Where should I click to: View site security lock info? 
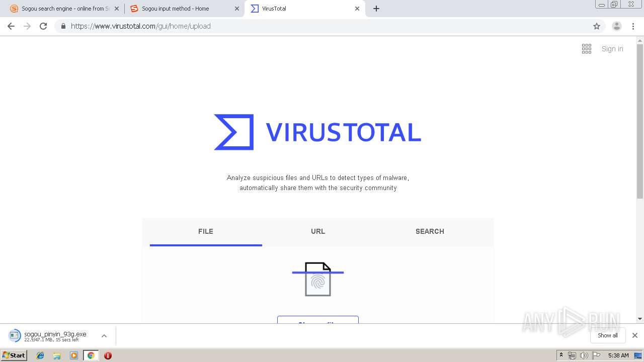pos(63,26)
